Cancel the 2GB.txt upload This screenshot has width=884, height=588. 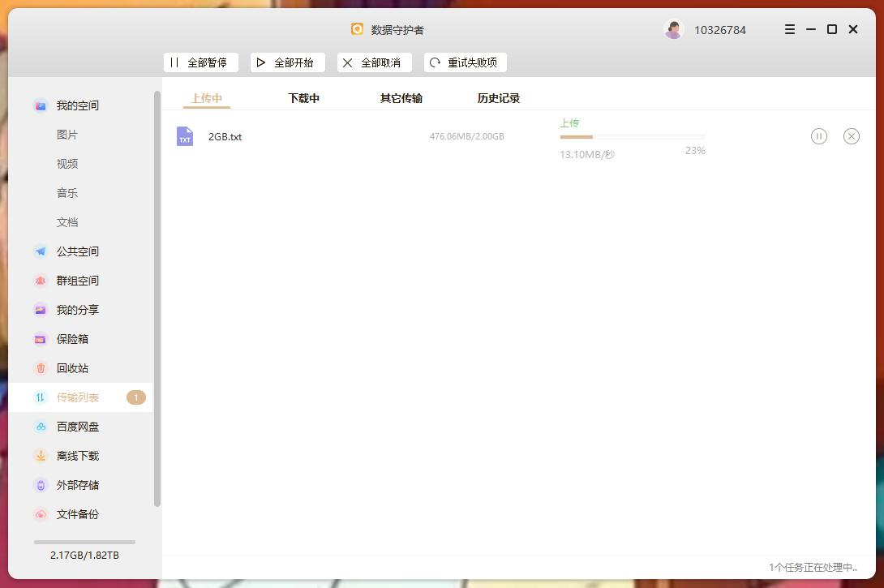[852, 136]
